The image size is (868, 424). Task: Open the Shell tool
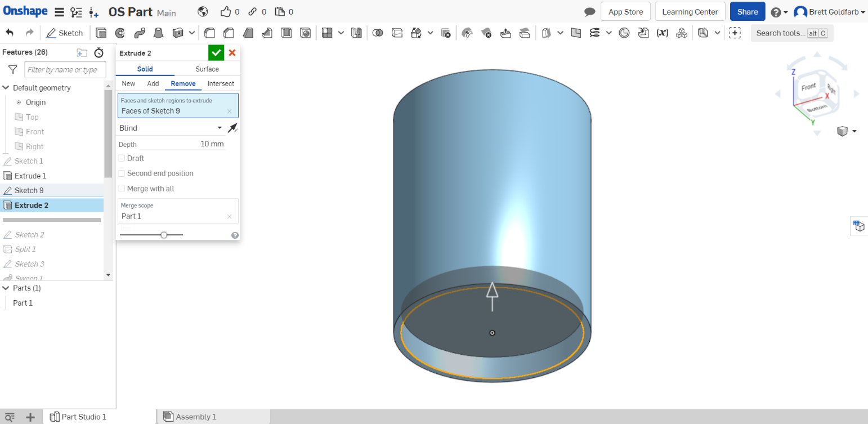[286, 33]
